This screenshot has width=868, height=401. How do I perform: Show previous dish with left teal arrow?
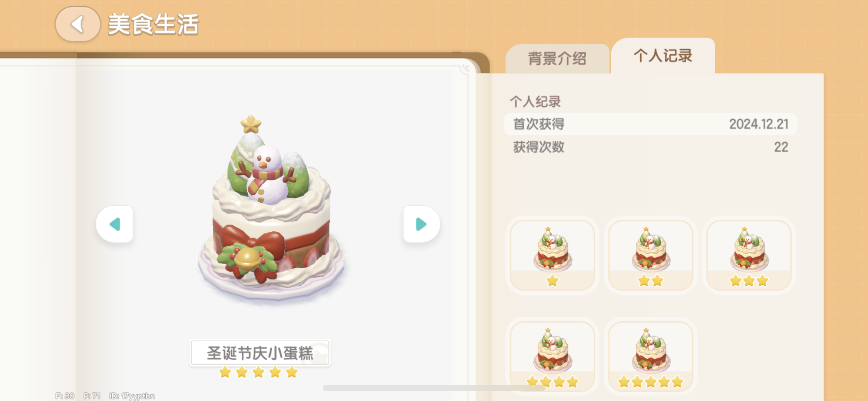tap(115, 224)
